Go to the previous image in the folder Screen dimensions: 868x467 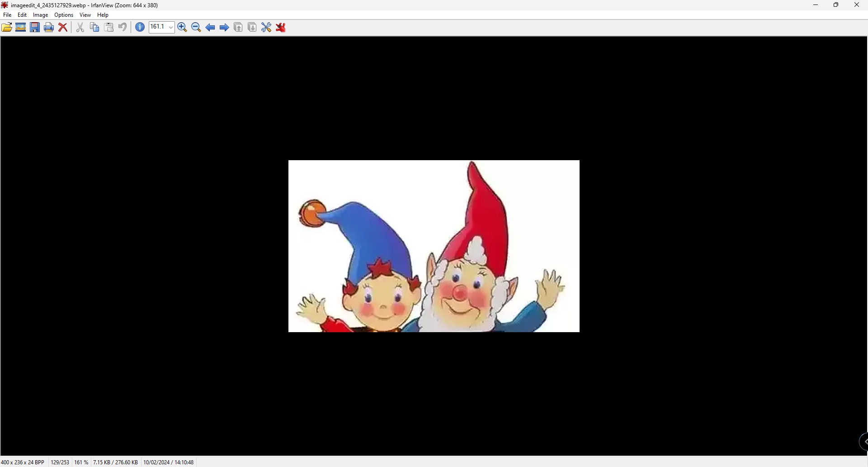point(210,28)
